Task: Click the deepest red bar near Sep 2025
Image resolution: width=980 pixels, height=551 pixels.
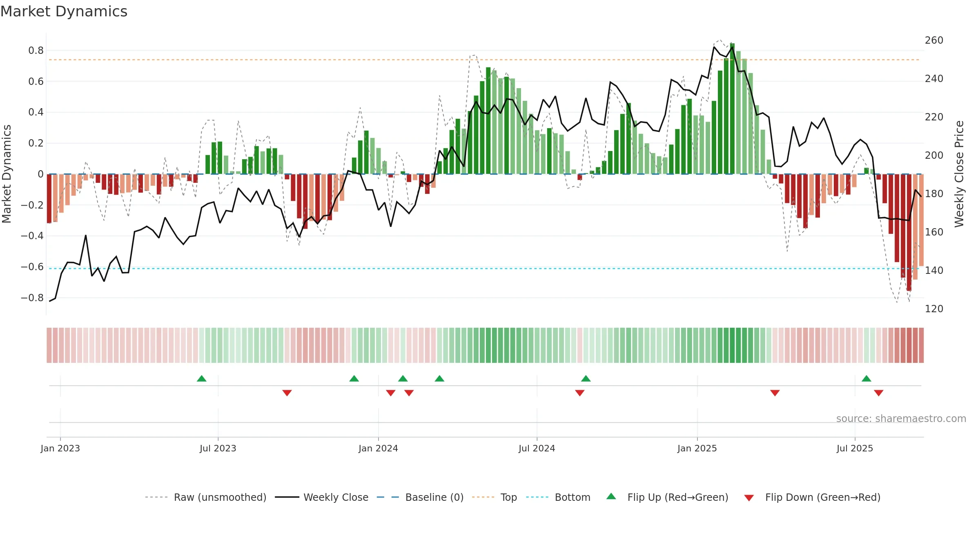Action: [x=909, y=232]
